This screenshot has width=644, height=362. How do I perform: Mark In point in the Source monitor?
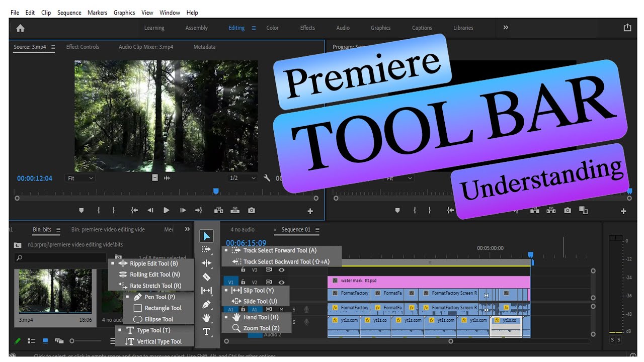99,211
